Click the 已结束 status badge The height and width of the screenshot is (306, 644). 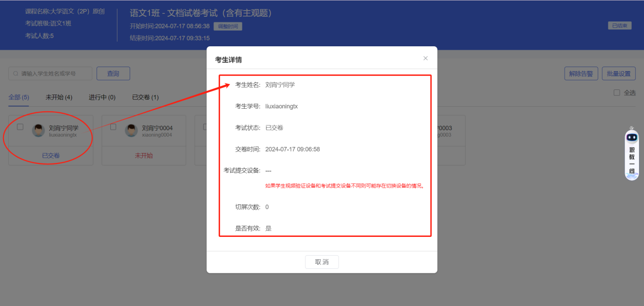tap(619, 24)
